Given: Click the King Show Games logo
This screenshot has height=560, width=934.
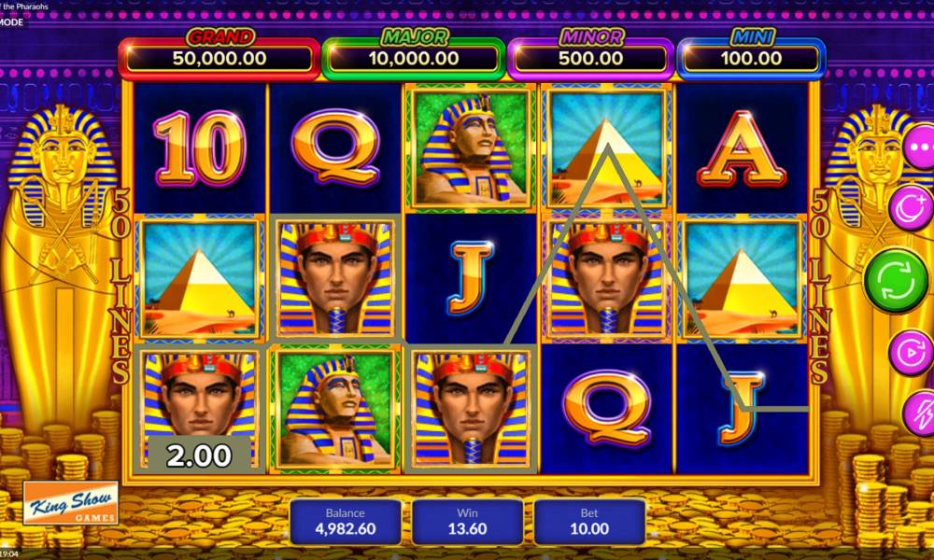Looking at the screenshot, I should [x=70, y=503].
